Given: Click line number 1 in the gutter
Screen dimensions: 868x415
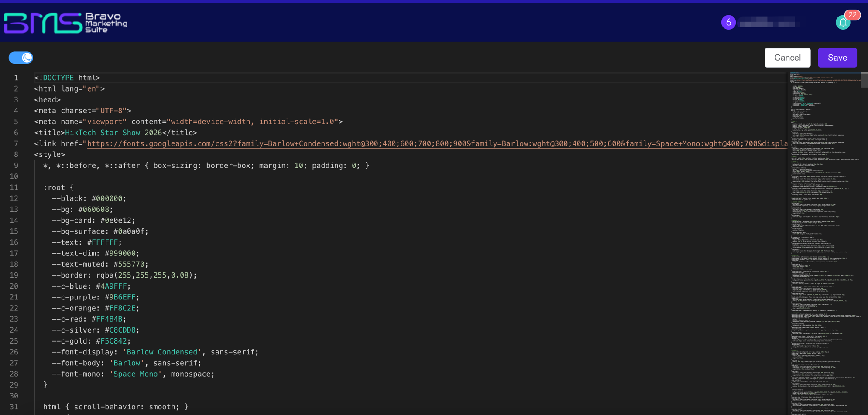Looking at the screenshot, I should [x=16, y=78].
